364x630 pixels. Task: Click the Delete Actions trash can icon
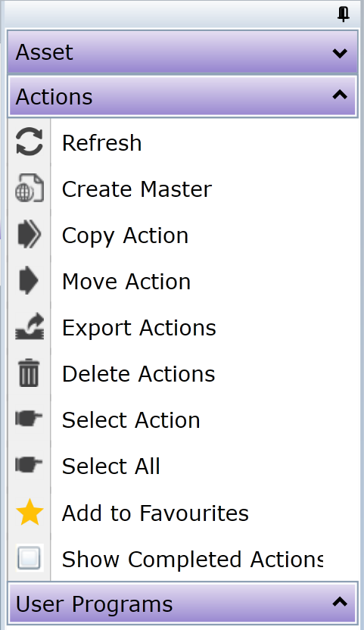click(30, 373)
